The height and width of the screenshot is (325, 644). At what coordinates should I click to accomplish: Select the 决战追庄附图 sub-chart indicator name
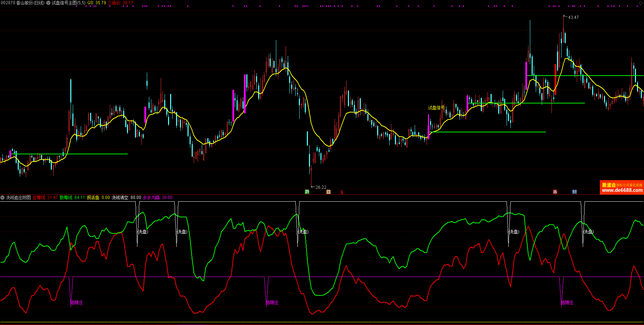pyautogui.click(x=18, y=198)
